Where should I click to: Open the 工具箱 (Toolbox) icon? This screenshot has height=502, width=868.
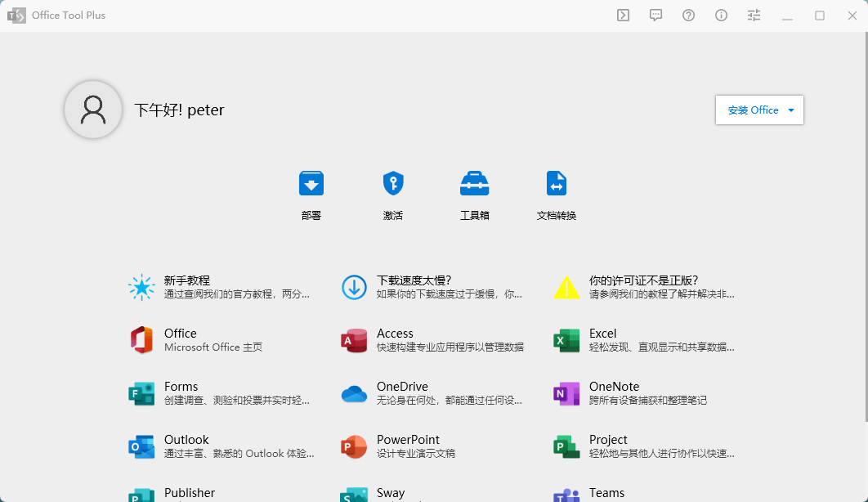pos(475,184)
